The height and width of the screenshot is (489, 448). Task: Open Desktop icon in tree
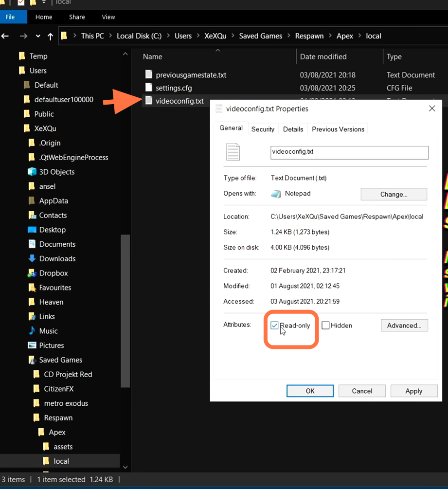pos(32,230)
